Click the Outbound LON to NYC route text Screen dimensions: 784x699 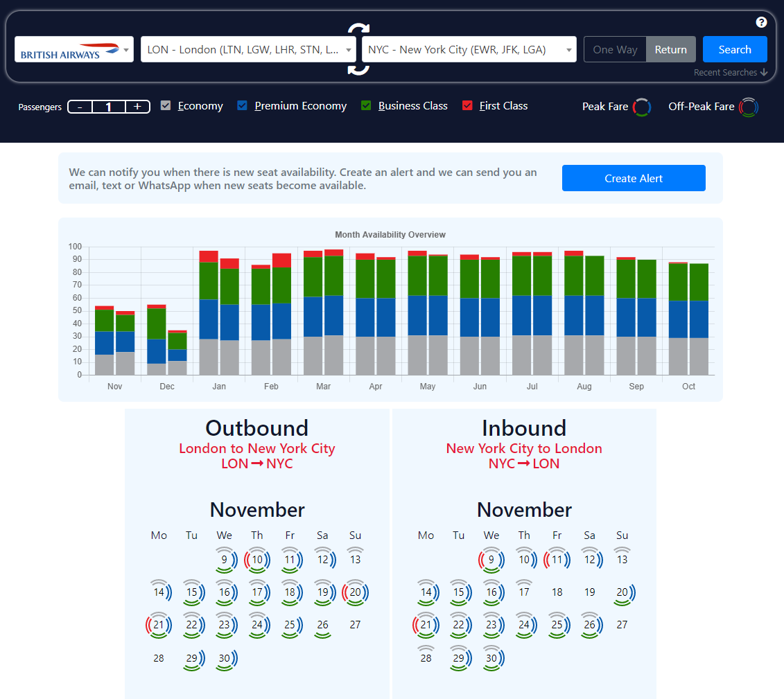[257, 463]
